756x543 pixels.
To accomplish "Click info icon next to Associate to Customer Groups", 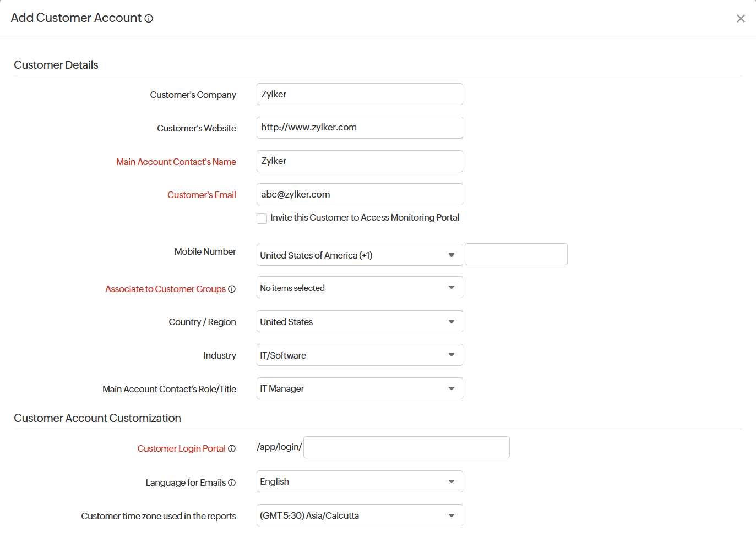I will click(x=232, y=289).
